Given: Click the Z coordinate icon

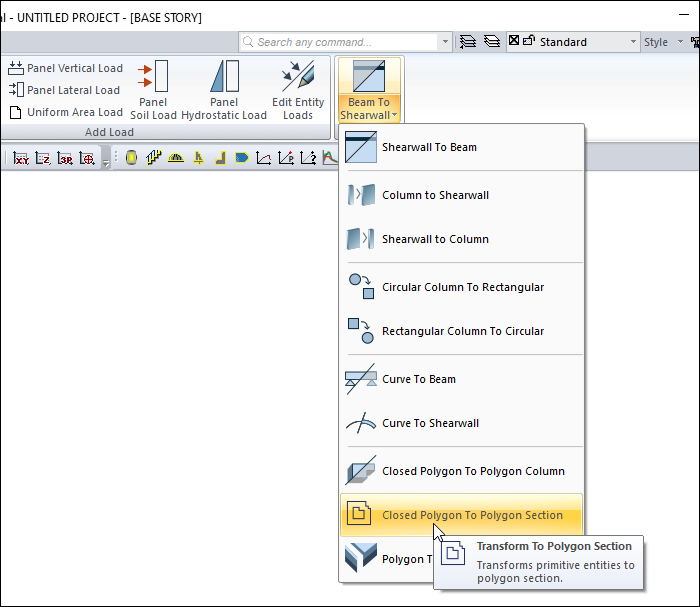Looking at the screenshot, I should [x=43, y=158].
